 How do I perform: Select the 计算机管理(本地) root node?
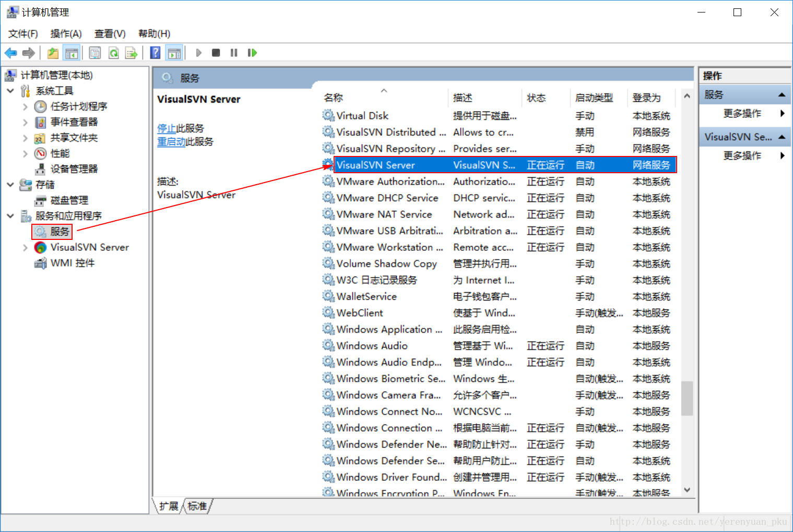pyautogui.click(x=56, y=75)
